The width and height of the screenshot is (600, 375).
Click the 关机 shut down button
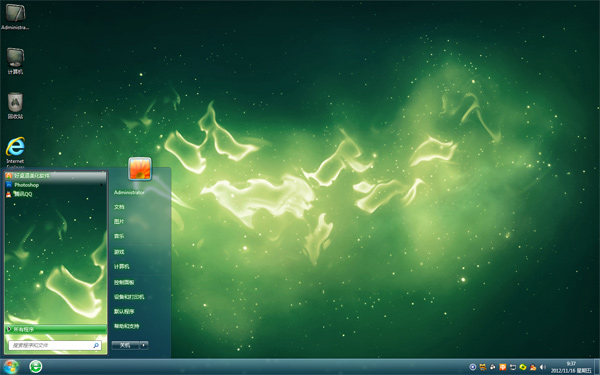coord(126,346)
